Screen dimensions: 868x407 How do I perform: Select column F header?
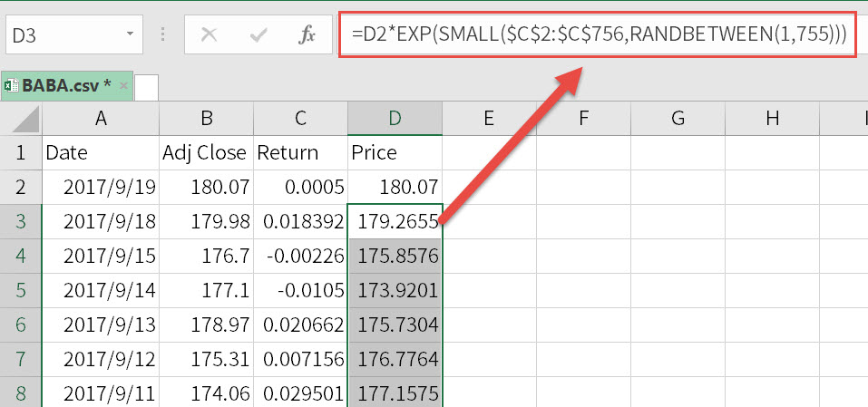583,119
